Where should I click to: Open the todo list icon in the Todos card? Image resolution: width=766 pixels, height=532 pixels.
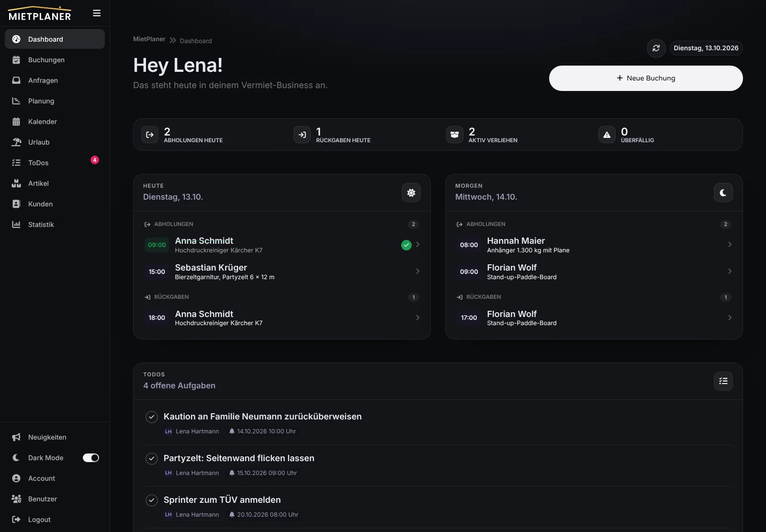coord(723,381)
